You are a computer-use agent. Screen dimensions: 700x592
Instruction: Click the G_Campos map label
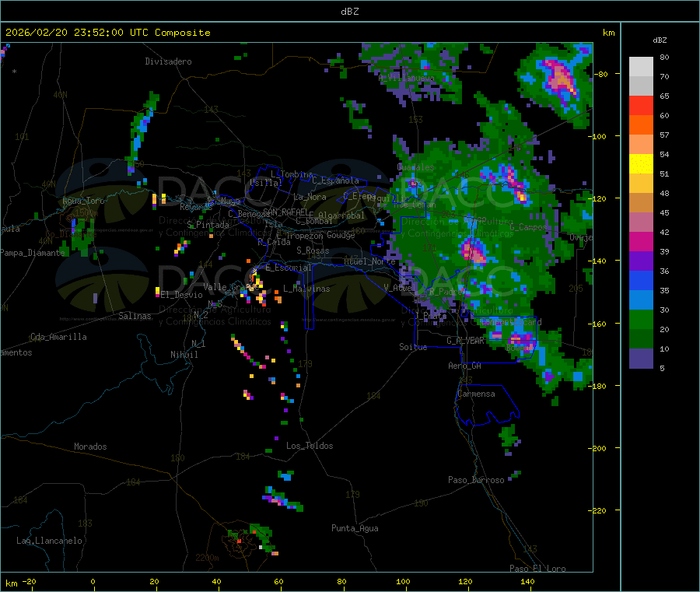(x=527, y=227)
